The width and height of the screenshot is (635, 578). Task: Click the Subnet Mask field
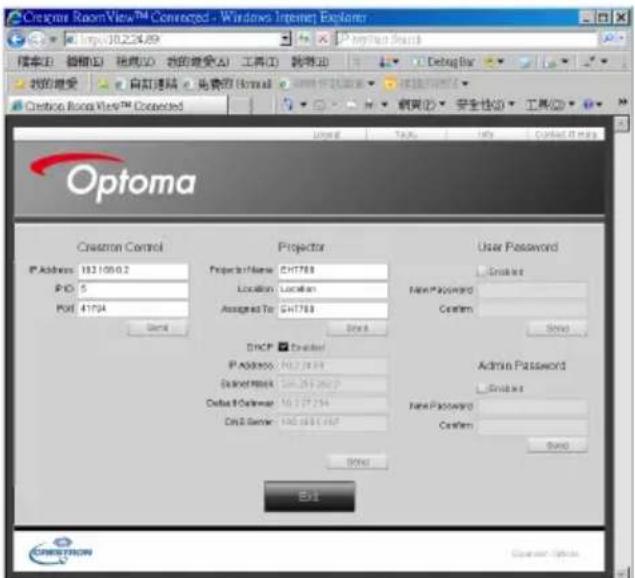tap(333, 385)
